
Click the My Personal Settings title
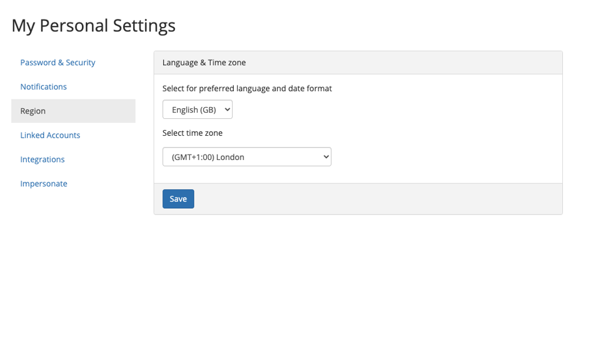click(x=93, y=25)
